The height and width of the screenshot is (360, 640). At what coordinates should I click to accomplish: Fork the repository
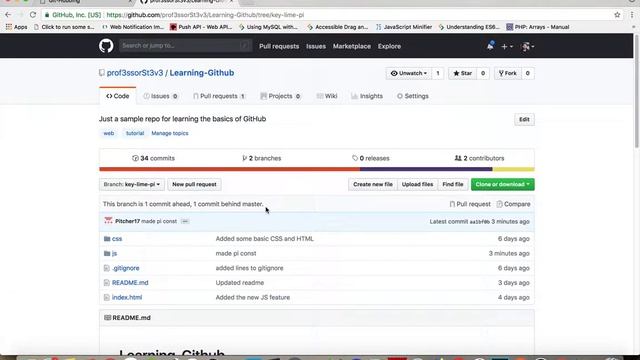(508, 73)
